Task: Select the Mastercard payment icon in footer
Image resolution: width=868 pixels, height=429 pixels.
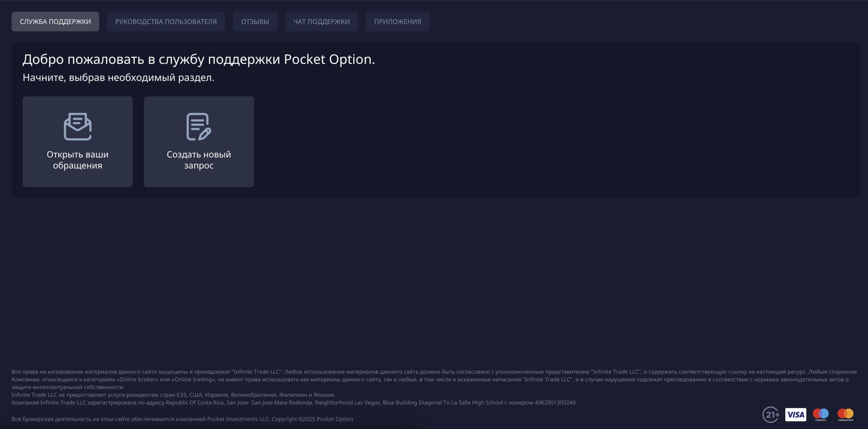Action: click(x=846, y=414)
